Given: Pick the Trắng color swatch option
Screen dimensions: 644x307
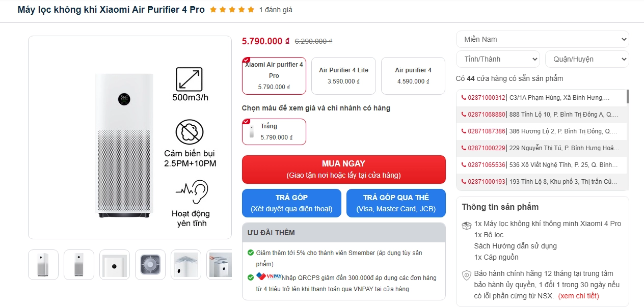Looking at the screenshot, I should 274,132.
